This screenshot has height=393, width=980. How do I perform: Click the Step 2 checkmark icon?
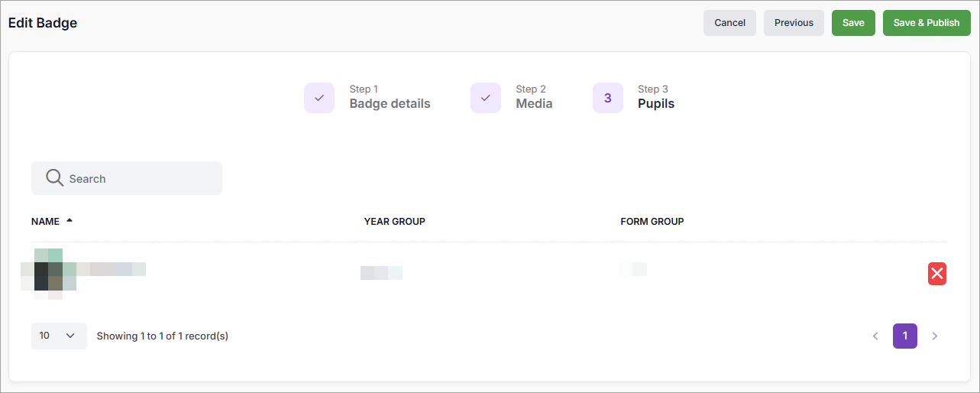(486, 98)
